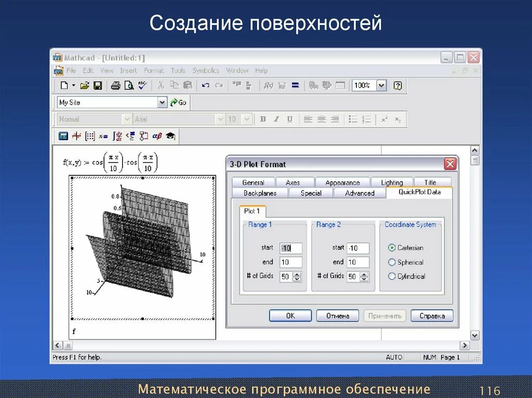Click the Отмена cancel button
The height and width of the screenshot is (398, 532).
(338, 315)
